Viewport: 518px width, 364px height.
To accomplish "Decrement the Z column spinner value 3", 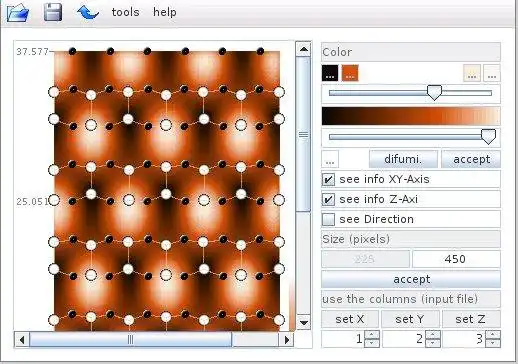I will tap(493, 343).
